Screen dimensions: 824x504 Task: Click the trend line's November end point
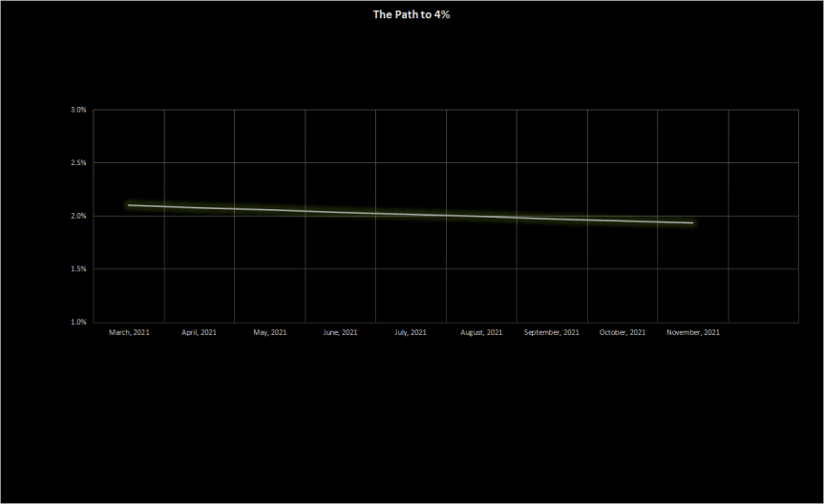click(x=692, y=222)
